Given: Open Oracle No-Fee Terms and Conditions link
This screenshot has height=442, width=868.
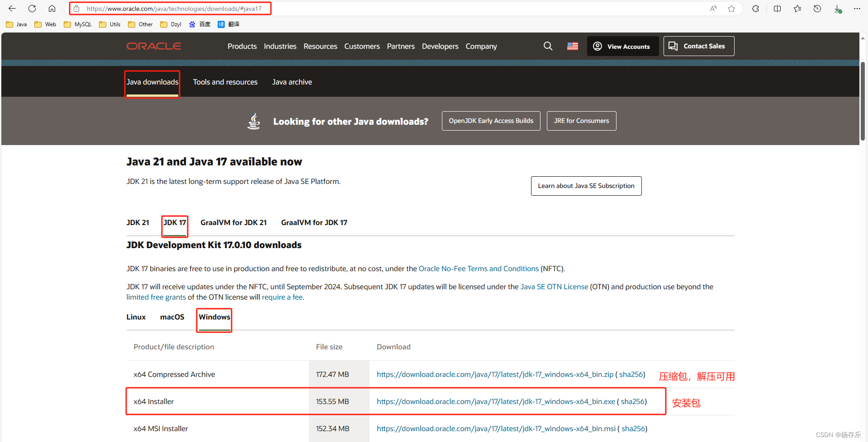Looking at the screenshot, I should click(x=479, y=268).
